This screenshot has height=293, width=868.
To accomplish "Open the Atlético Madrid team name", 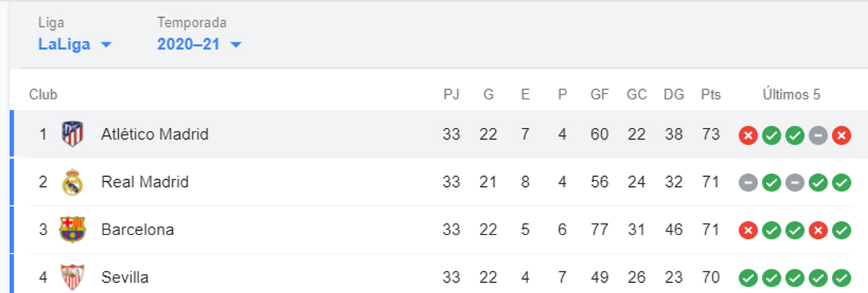I will tap(154, 134).
